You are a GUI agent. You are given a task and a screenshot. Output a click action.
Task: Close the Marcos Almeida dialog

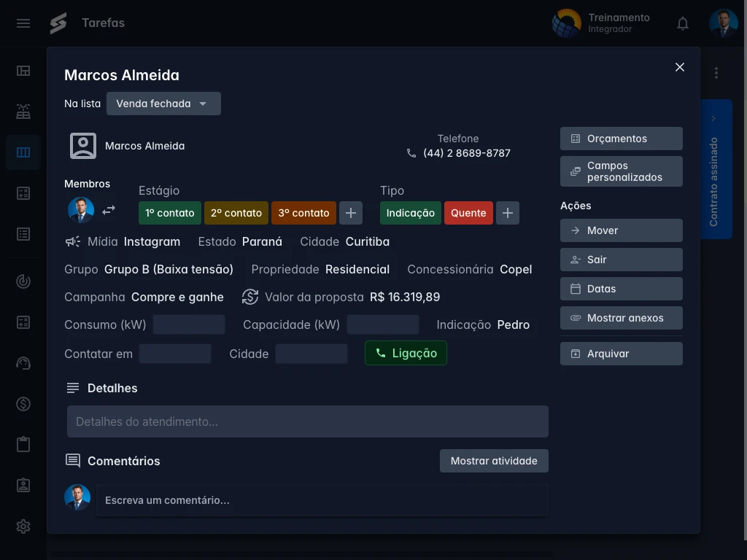click(x=680, y=67)
